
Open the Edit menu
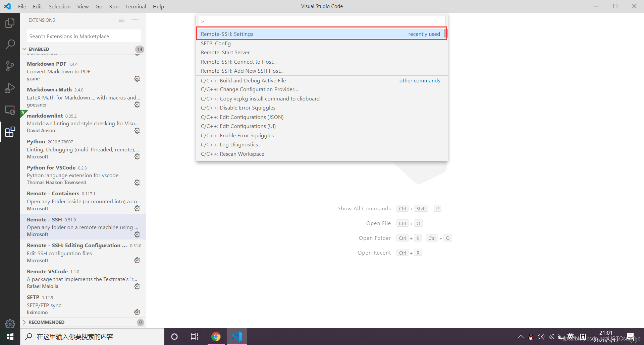[x=38, y=6]
